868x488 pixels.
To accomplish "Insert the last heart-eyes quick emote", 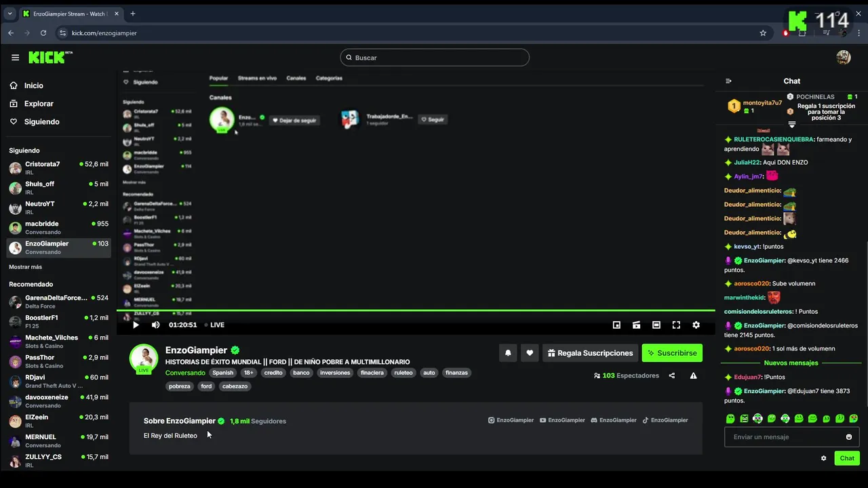I will pyautogui.click(x=853, y=419).
